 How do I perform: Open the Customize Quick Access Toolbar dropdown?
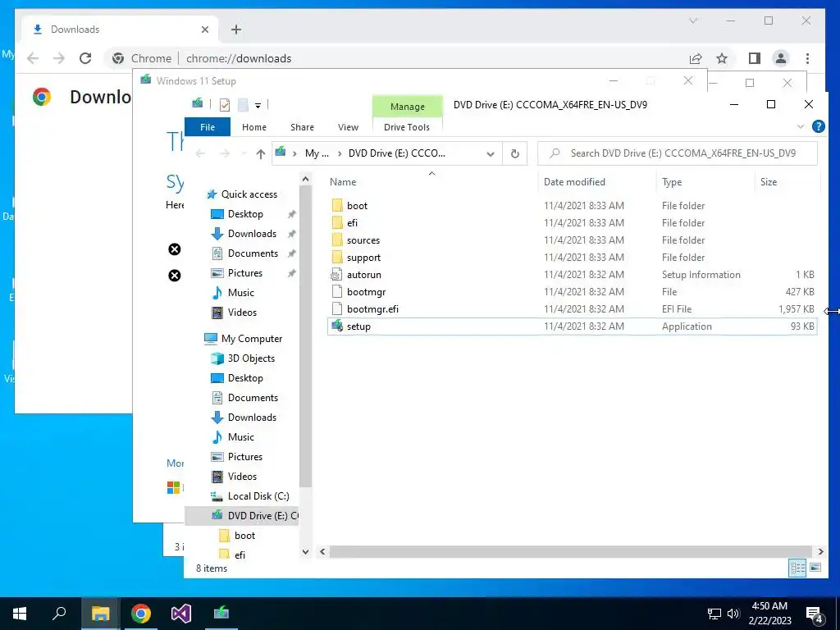[258, 106]
